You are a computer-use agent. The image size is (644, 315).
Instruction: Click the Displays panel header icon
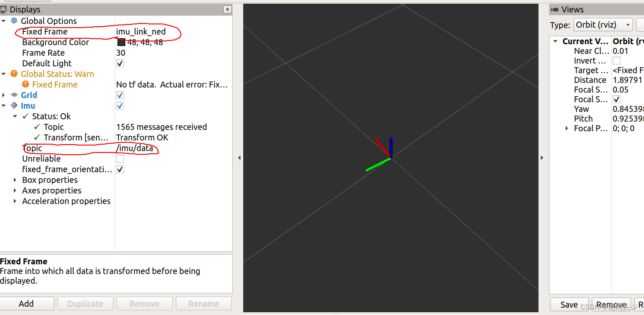[4, 9]
